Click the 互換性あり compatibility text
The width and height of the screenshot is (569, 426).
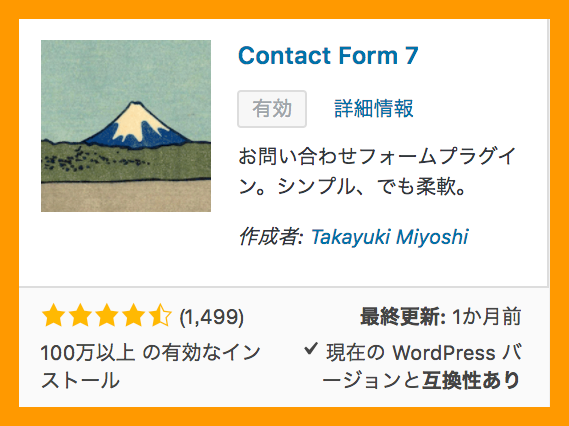pyautogui.click(x=471, y=380)
